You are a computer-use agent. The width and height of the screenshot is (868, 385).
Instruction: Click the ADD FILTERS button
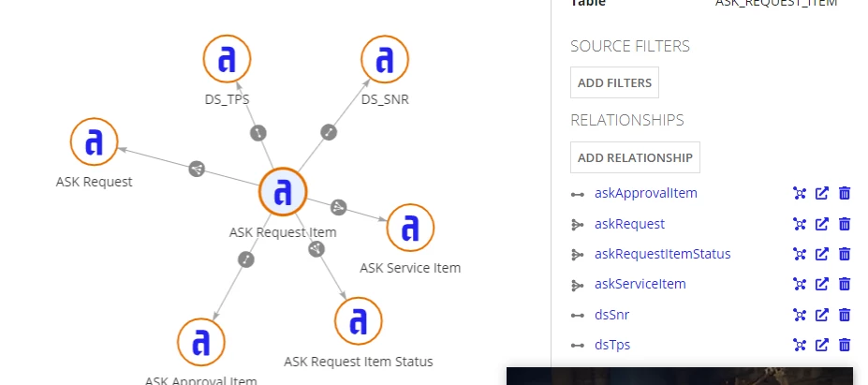coord(614,82)
